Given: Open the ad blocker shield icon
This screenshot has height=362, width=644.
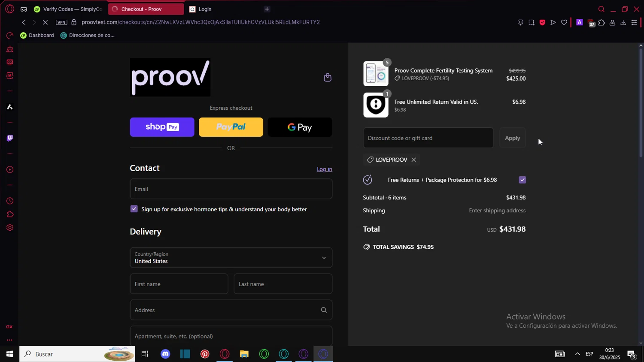Looking at the screenshot, I should pos(542,22).
